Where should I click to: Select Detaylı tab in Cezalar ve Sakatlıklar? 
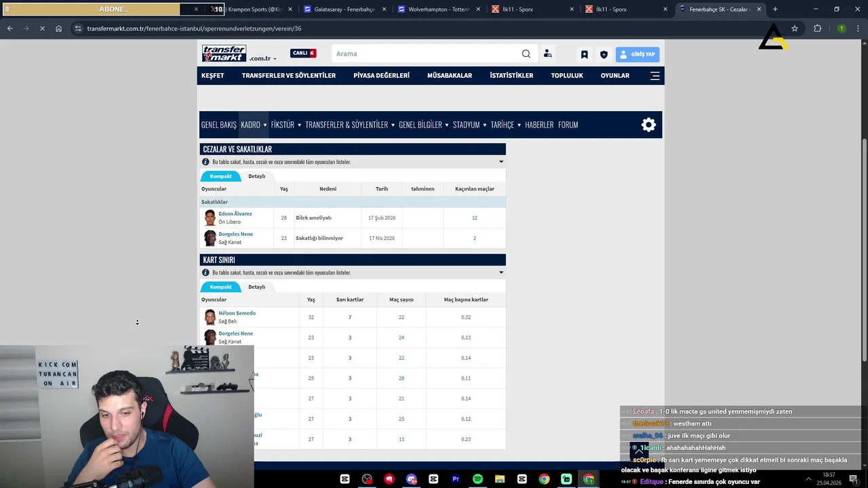click(x=257, y=176)
